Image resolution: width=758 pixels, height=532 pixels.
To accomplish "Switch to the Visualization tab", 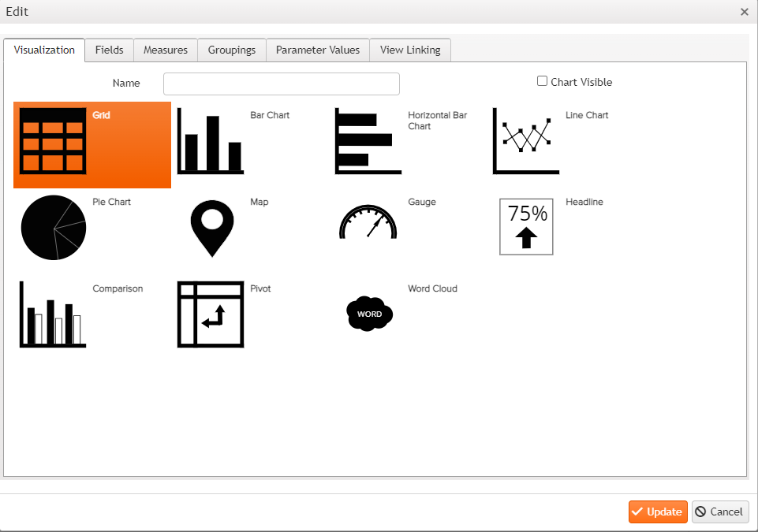I will click(44, 50).
